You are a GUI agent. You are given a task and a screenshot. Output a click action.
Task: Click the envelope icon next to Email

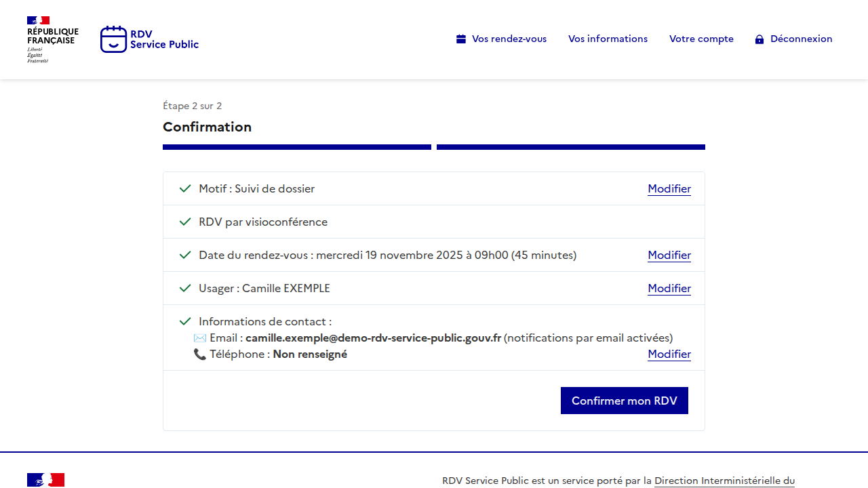pos(200,338)
